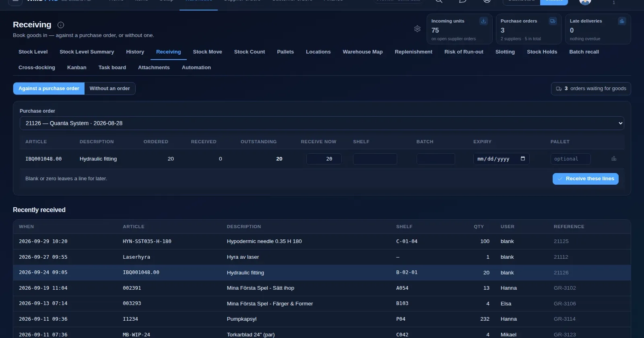Focus the Receive Now quantity field
This screenshot has width=644, height=338.
324,159
